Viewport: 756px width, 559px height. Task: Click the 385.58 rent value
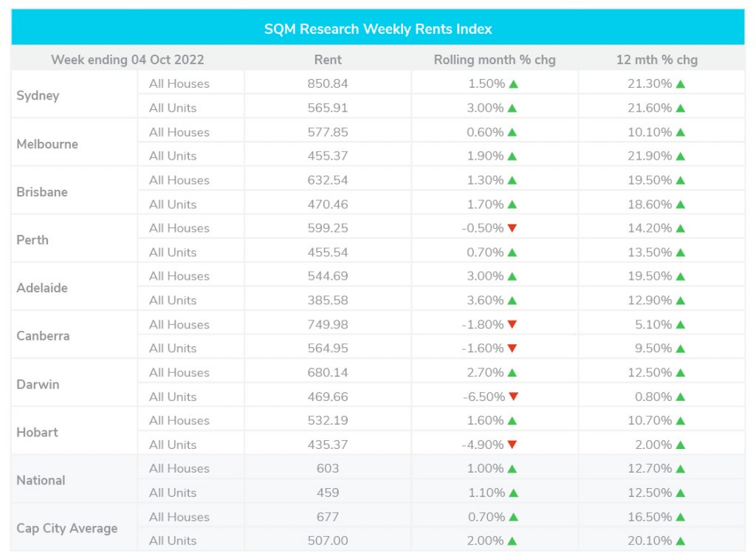click(328, 300)
